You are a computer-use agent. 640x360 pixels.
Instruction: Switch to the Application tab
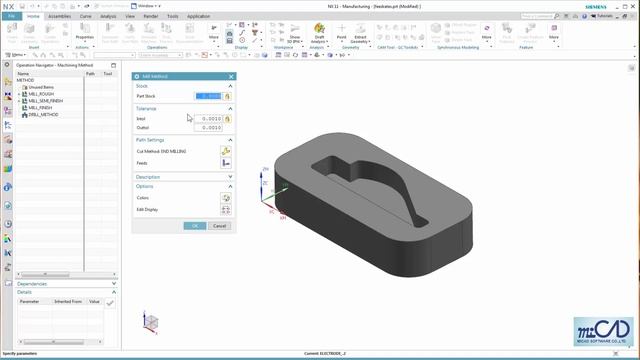(198, 16)
